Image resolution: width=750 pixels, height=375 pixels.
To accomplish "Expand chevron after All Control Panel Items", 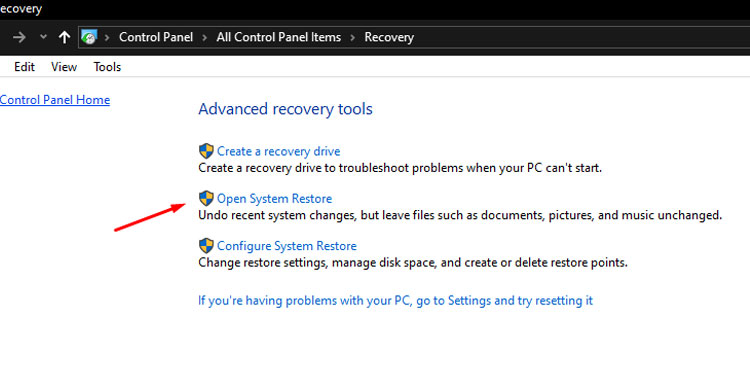I will (353, 37).
